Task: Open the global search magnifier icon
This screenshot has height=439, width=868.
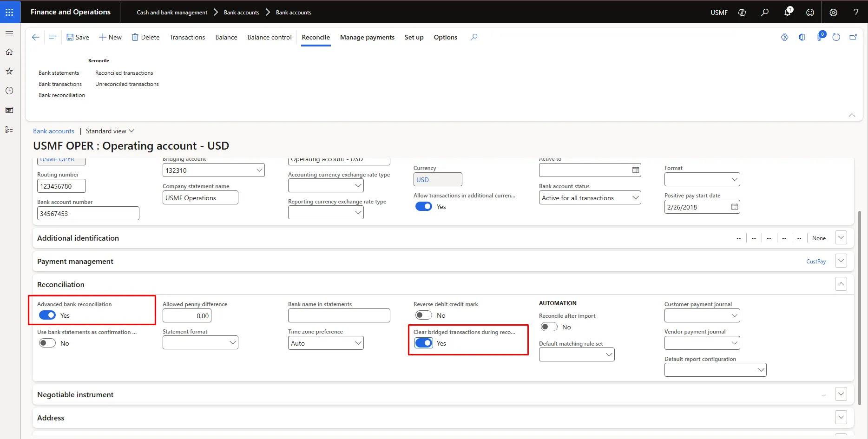Action: [764, 13]
